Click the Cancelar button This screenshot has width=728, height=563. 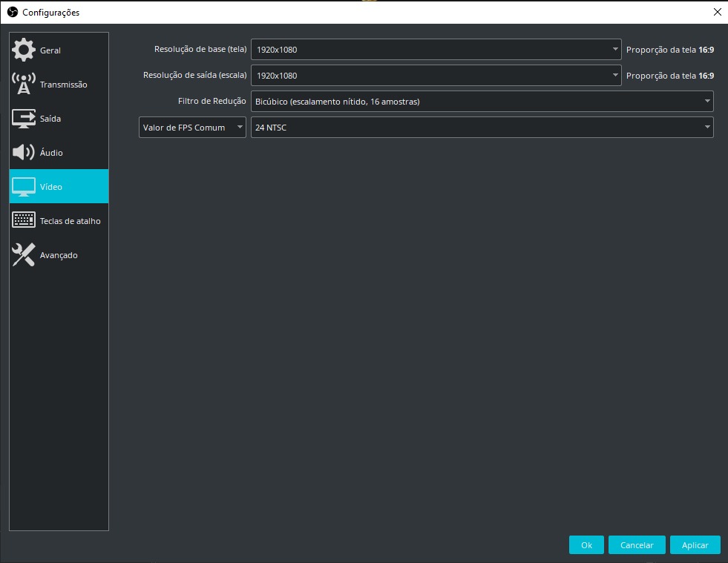(x=636, y=545)
